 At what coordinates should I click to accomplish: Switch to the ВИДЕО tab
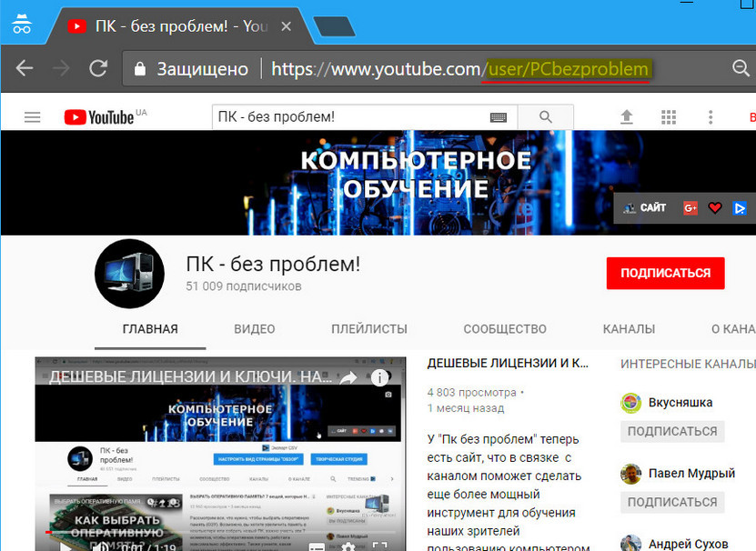click(x=254, y=329)
